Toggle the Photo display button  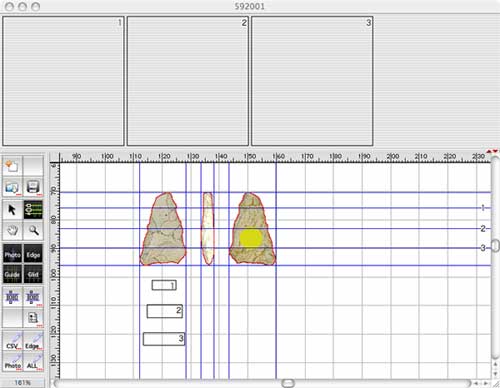point(12,255)
